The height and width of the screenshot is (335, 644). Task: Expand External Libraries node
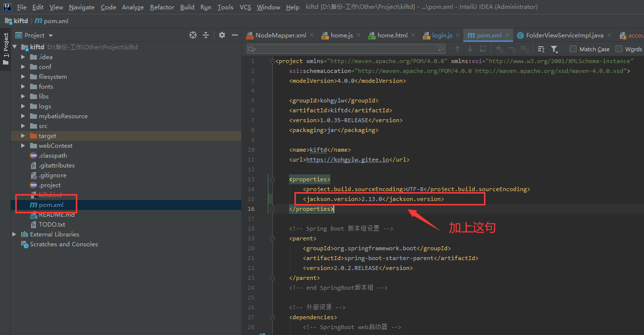tap(14, 234)
